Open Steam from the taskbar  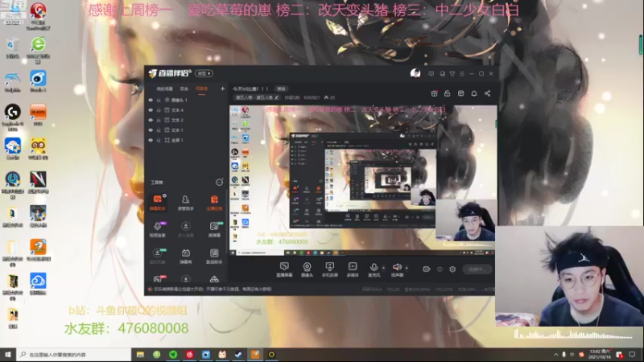point(238,355)
